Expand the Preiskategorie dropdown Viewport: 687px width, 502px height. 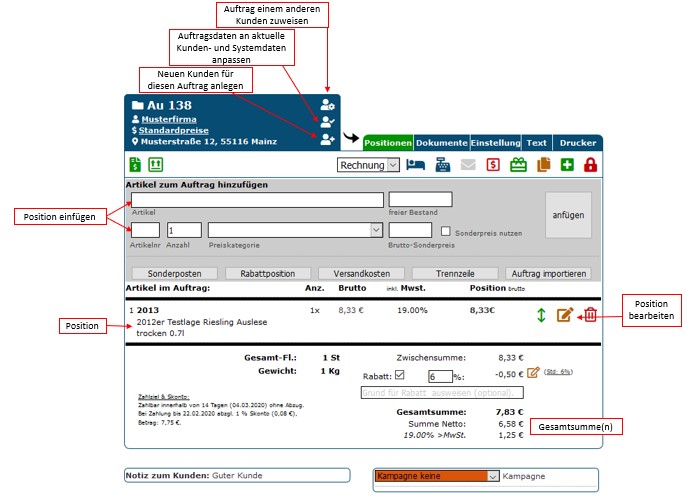[295, 231]
